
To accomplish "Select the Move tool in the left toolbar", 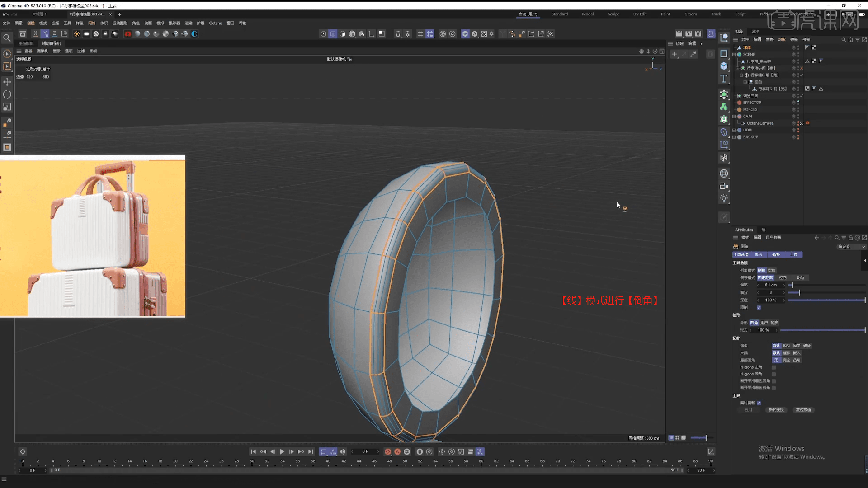I will (7, 82).
